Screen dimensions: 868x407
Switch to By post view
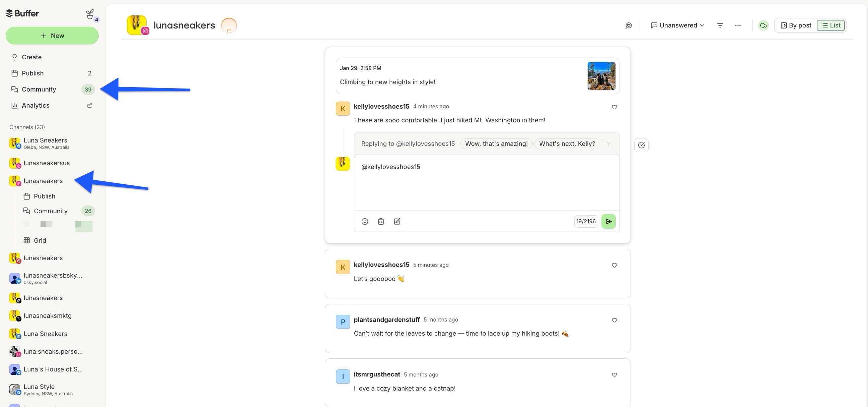796,25
